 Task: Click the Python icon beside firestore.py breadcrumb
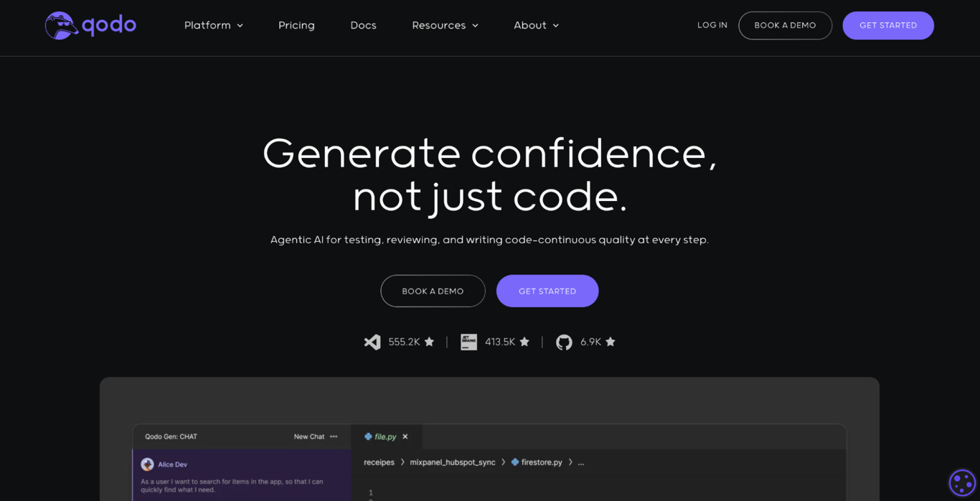[x=514, y=462]
